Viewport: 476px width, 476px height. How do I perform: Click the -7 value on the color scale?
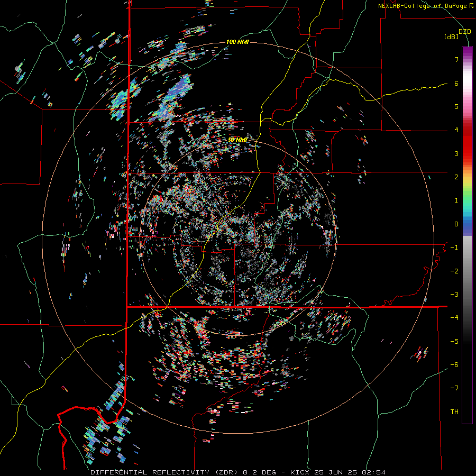click(x=454, y=388)
